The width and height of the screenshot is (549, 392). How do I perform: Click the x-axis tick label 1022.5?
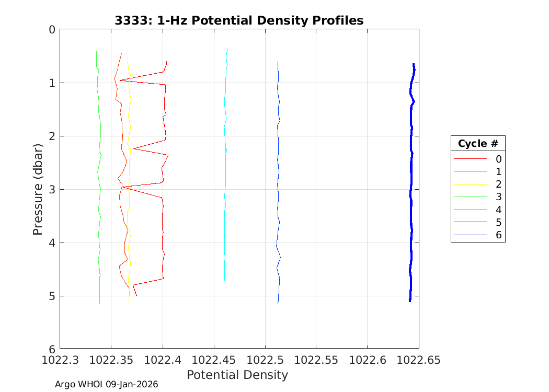tap(265, 360)
